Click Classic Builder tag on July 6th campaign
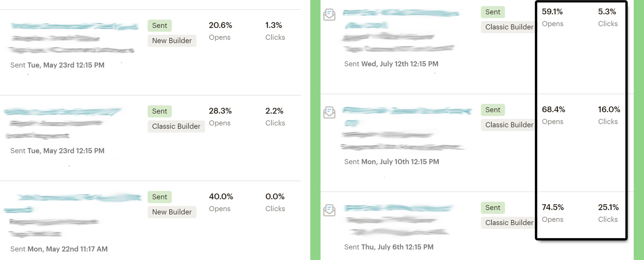Viewport: 644px width, 260px height. [x=508, y=223]
